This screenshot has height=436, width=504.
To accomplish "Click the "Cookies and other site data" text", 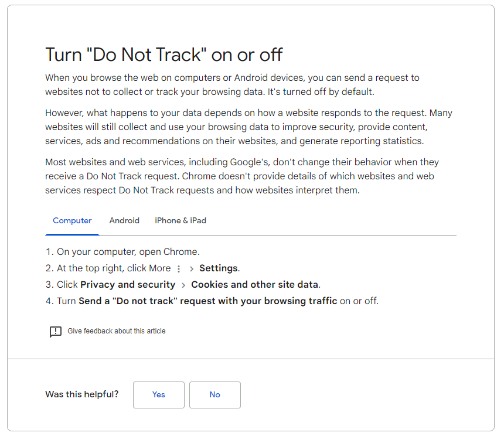I will click(x=254, y=285).
